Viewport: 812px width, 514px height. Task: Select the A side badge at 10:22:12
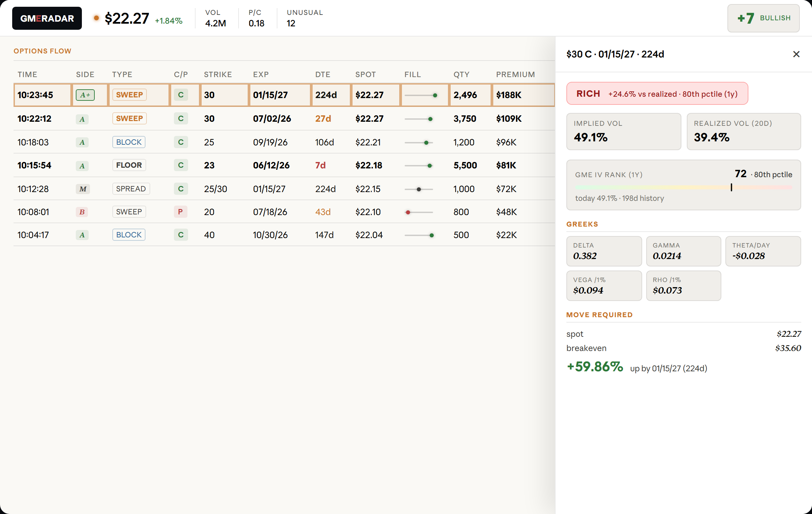click(82, 119)
